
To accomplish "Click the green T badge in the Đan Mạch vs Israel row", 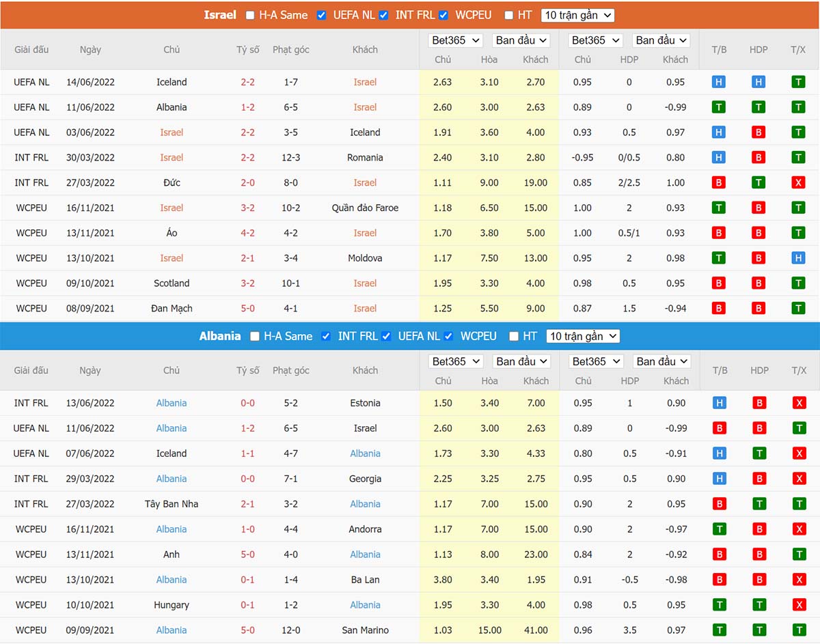I will click(x=798, y=308).
